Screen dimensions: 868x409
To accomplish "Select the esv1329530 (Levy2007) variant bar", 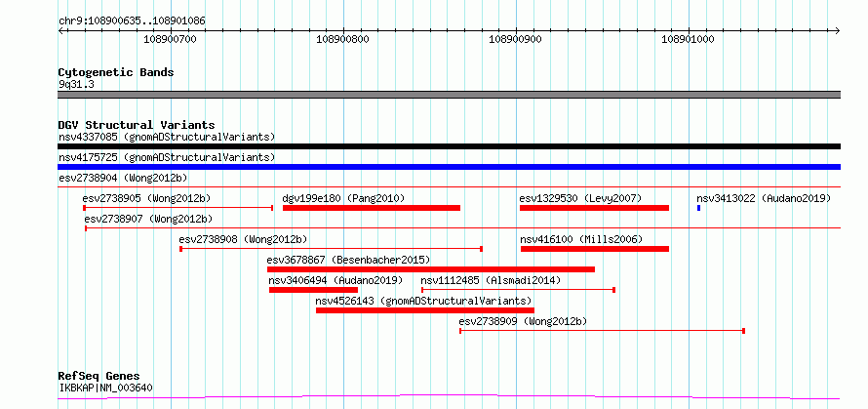I will coord(594,208).
